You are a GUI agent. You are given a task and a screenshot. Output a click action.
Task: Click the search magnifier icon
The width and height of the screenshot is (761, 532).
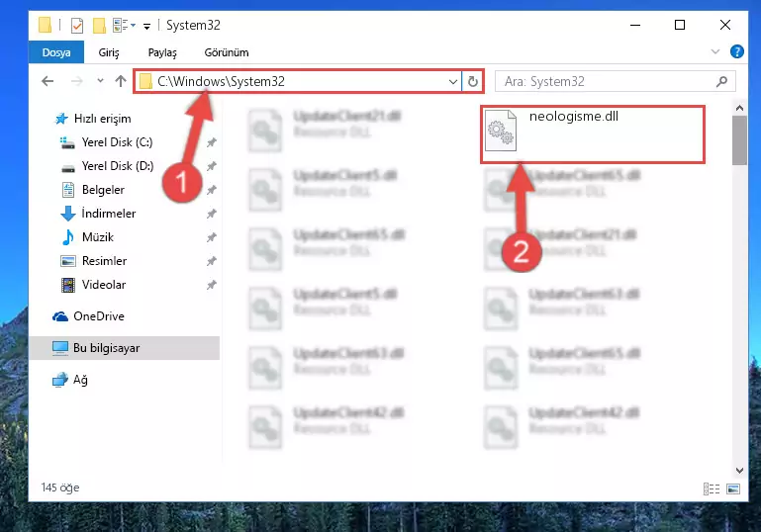721,81
